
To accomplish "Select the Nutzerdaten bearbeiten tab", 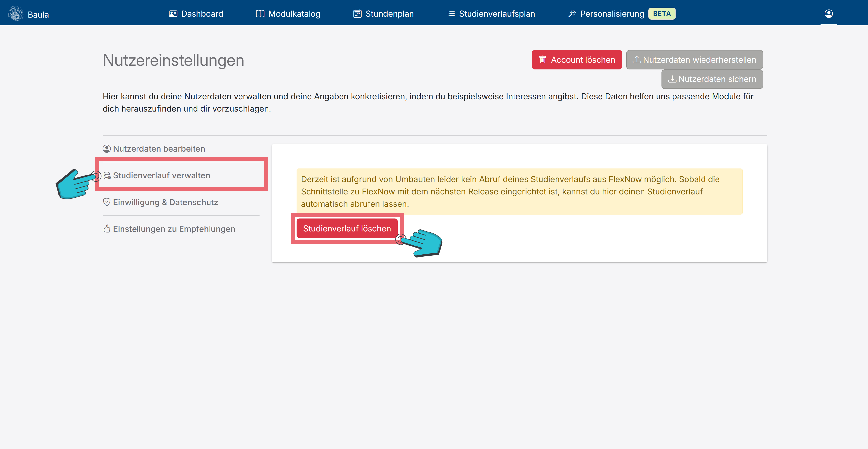I will [x=181, y=148].
